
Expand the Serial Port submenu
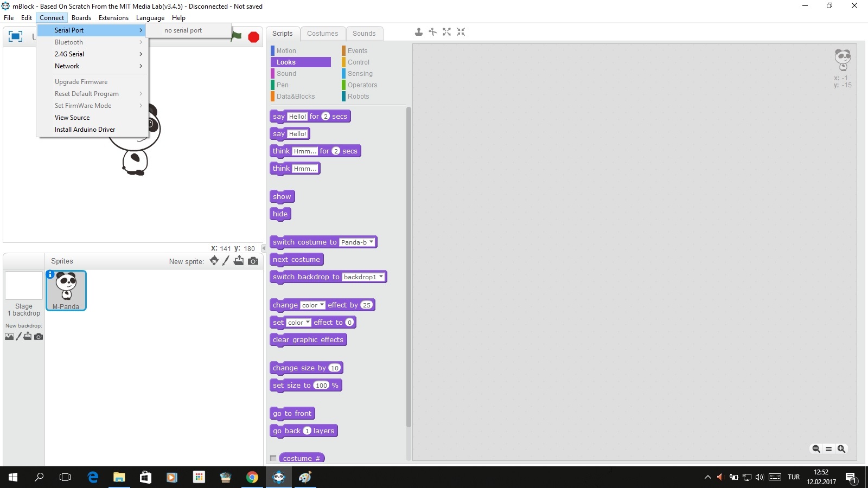[x=92, y=30]
